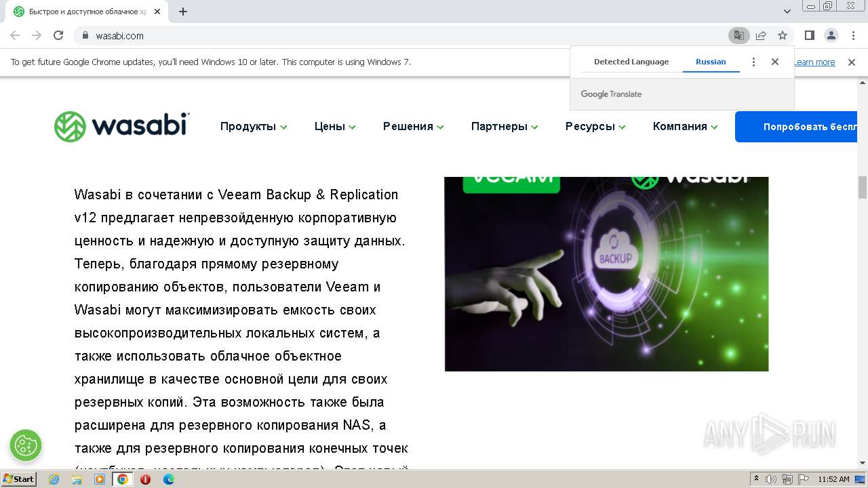Open the green cookie settings icon
Image resolution: width=868 pixels, height=488 pixels.
[x=26, y=445]
